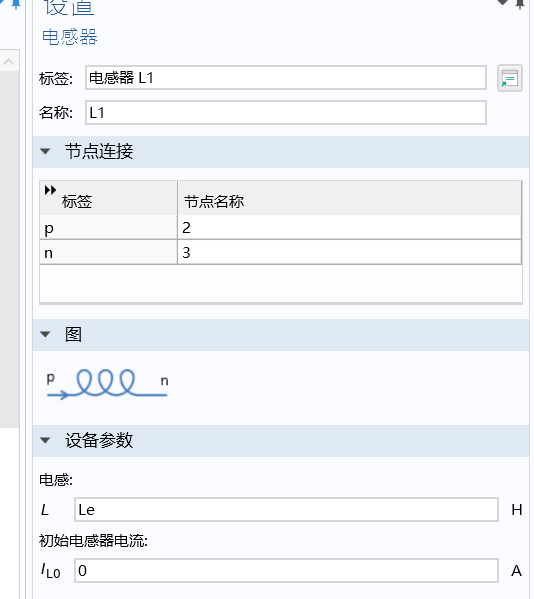The height and width of the screenshot is (599, 534).
Task: Collapse the 节点连接 section
Action: tap(45, 152)
